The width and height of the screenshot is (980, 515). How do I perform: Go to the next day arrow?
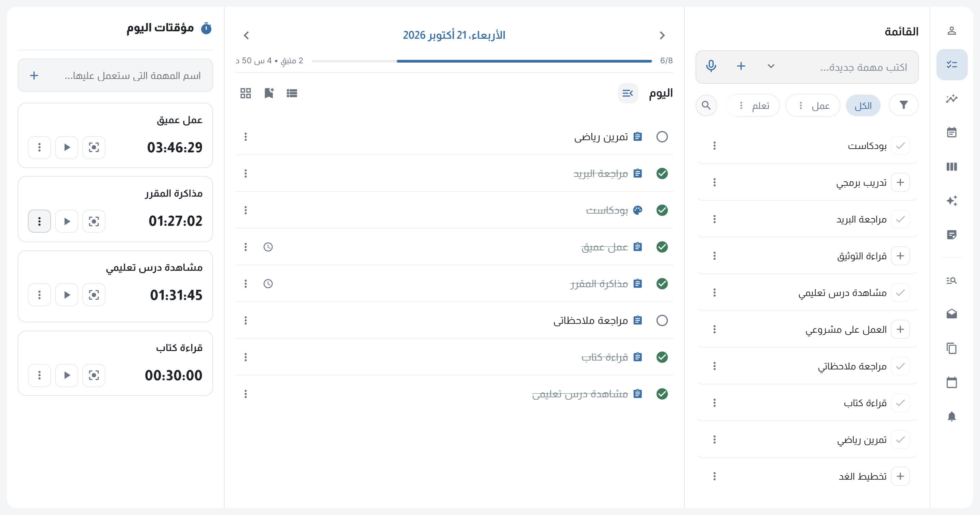click(x=246, y=35)
